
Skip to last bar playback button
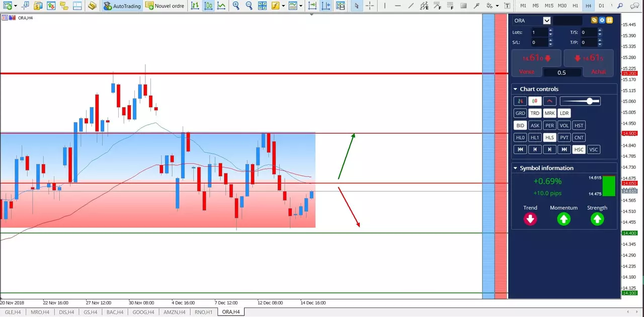[564, 150]
